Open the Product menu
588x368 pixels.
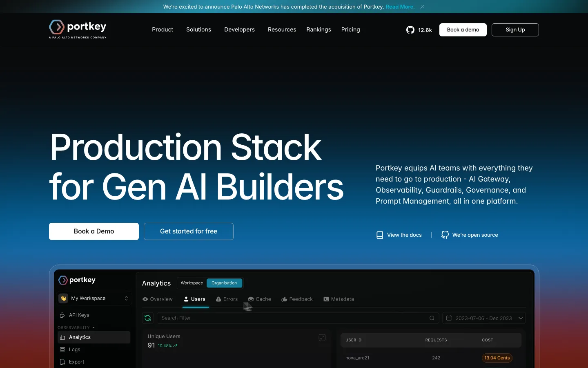pyautogui.click(x=163, y=29)
